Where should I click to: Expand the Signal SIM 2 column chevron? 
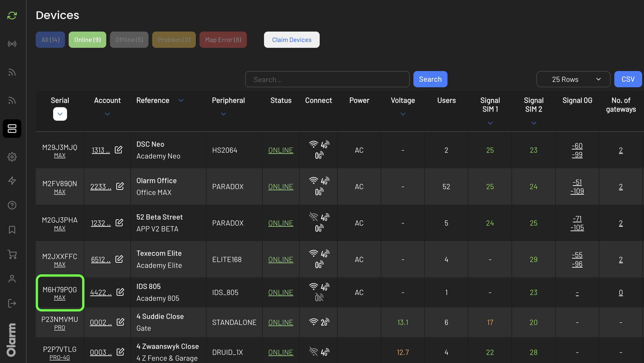[x=534, y=123]
